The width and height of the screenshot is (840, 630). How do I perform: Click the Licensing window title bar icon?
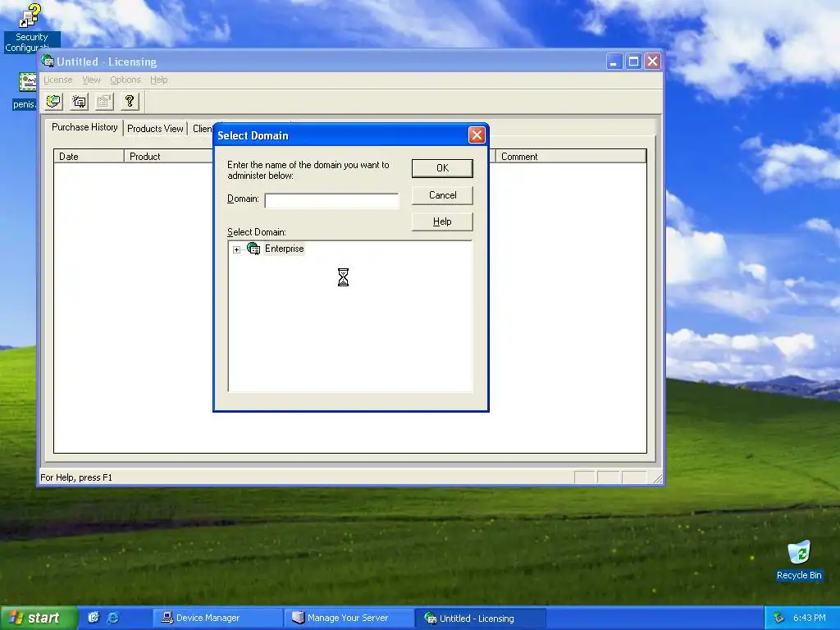[x=48, y=61]
